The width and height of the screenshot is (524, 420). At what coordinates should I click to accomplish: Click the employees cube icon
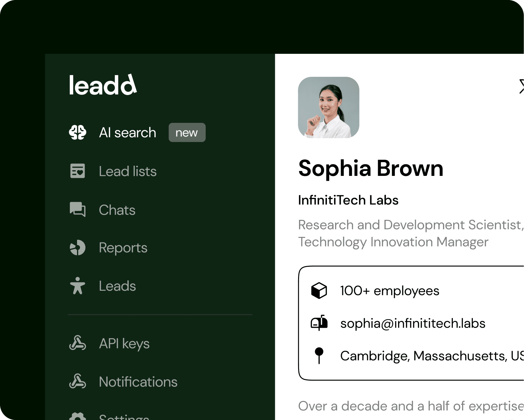319,291
